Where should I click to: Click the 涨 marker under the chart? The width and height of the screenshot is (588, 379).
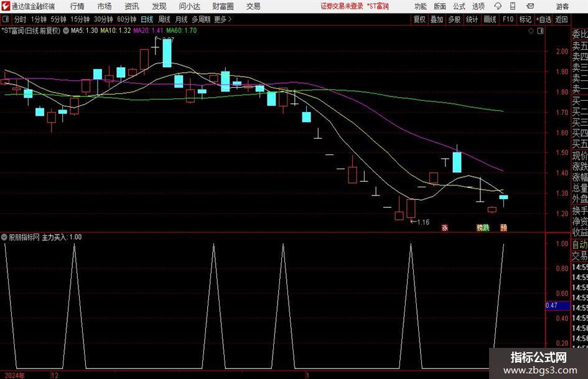pyautogui.click(x=445, y=227)
